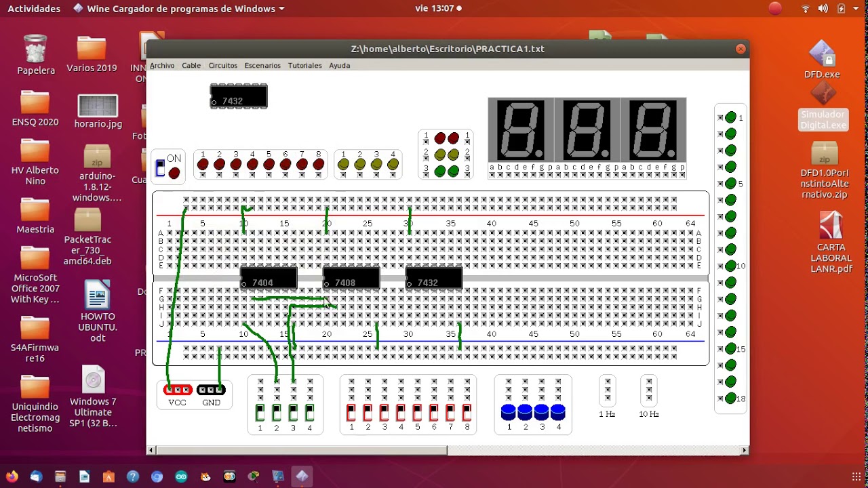Click the third seven-segment display
Viewport: 868px width, 488px height.
[x=654, y=130]
